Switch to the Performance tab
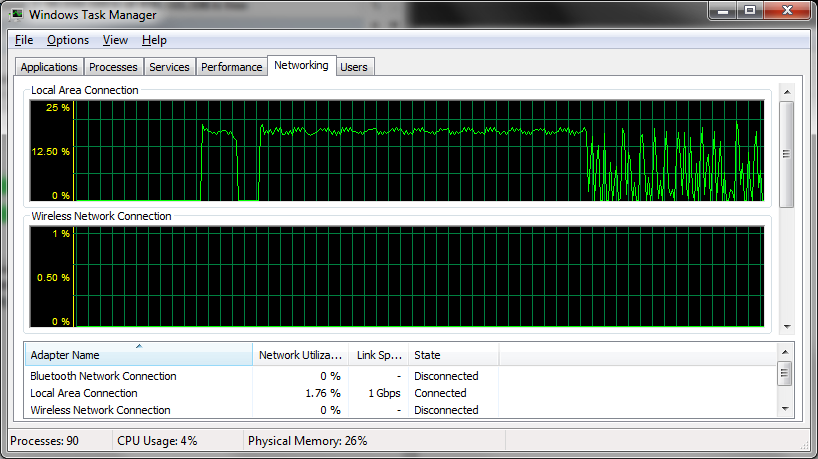 coord(231,67)
